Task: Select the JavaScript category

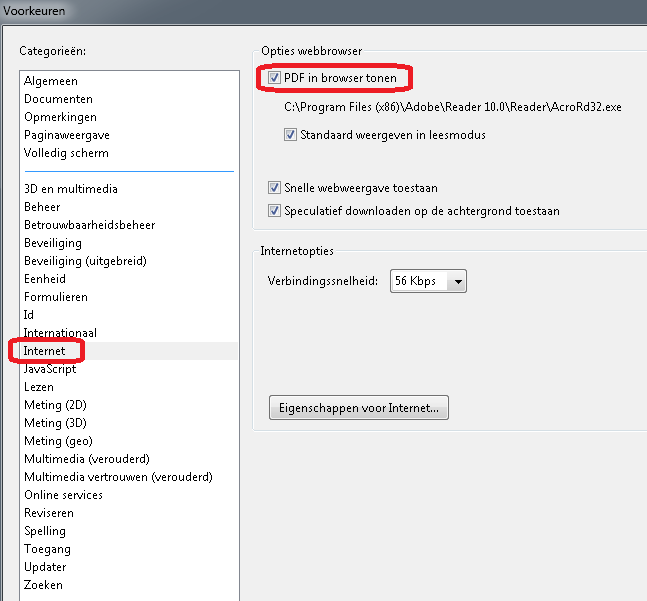Action: pos(50,369)
